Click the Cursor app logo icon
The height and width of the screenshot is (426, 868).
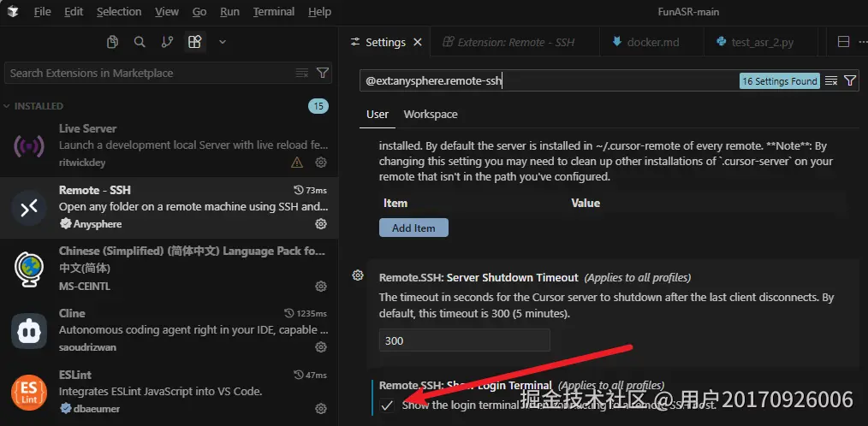(13, 11)
